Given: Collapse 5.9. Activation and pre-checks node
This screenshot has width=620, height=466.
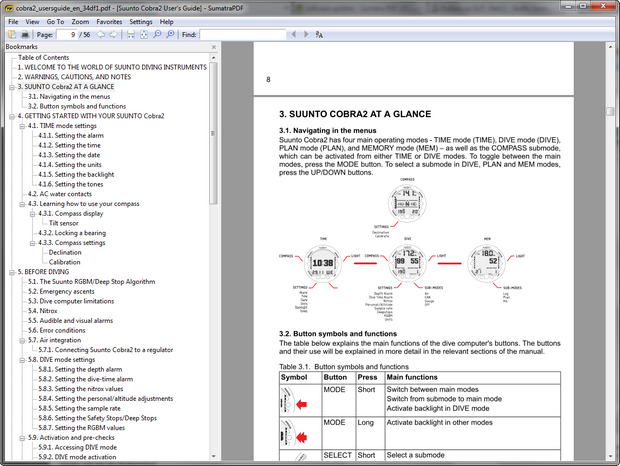Looking at the screenshot, I should pos(22,438).
